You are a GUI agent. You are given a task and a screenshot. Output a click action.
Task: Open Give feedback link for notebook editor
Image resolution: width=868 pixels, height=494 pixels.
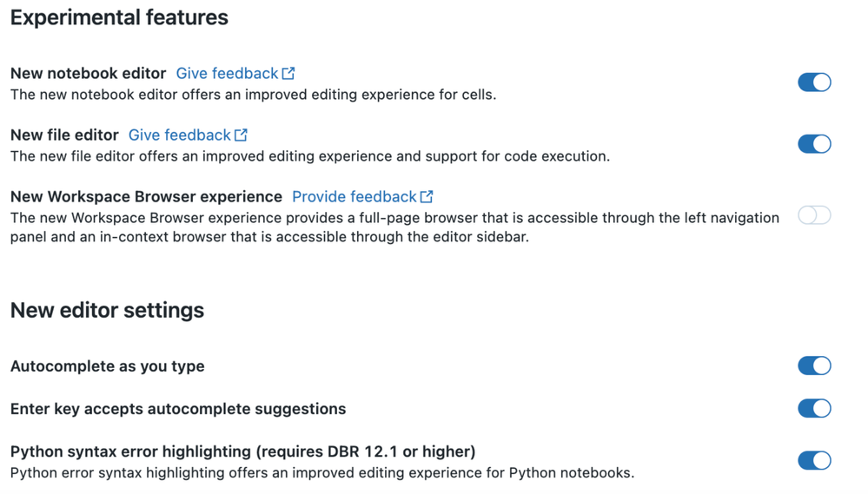227,74
